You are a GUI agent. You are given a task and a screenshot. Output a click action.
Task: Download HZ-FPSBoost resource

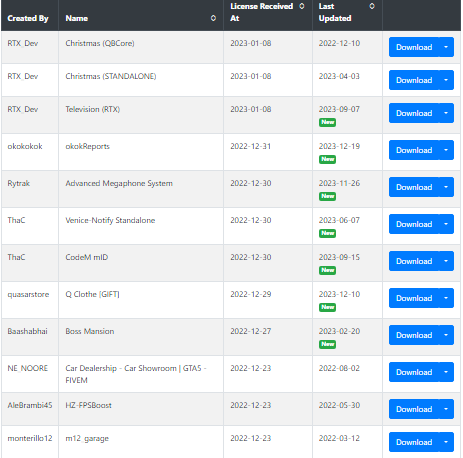pos(414,409)
